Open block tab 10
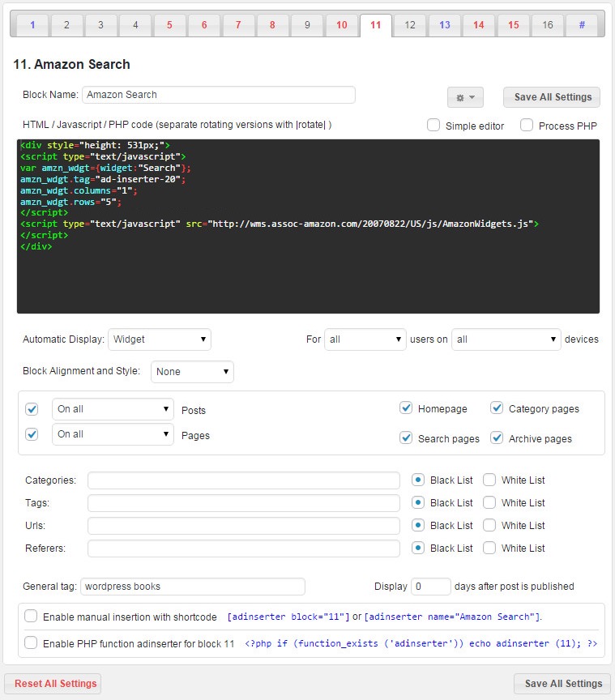 click(x=342, y=25)
